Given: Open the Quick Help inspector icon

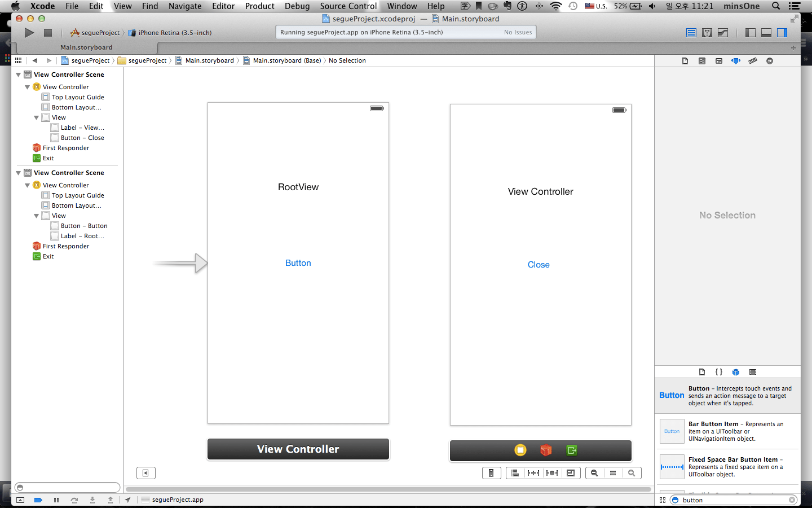Looking at the screenshot, I should [x=702, y=61].
